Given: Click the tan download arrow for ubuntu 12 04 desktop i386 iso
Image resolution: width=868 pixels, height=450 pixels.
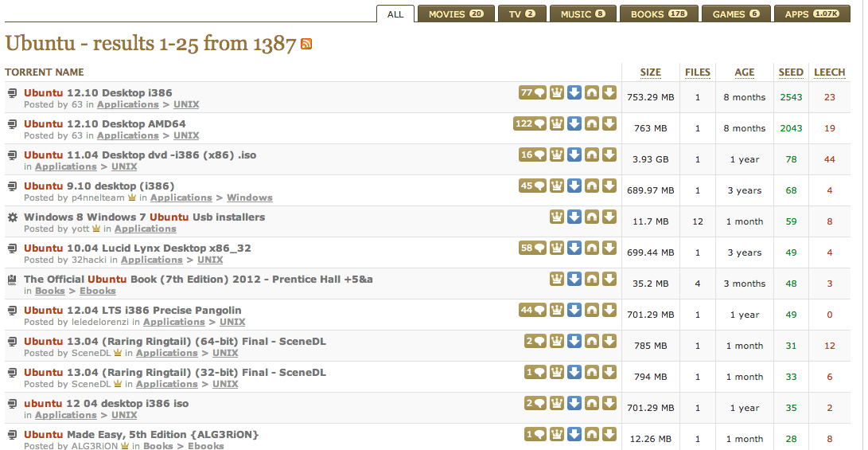Looking at the screenshot, I should coord(609,403).
